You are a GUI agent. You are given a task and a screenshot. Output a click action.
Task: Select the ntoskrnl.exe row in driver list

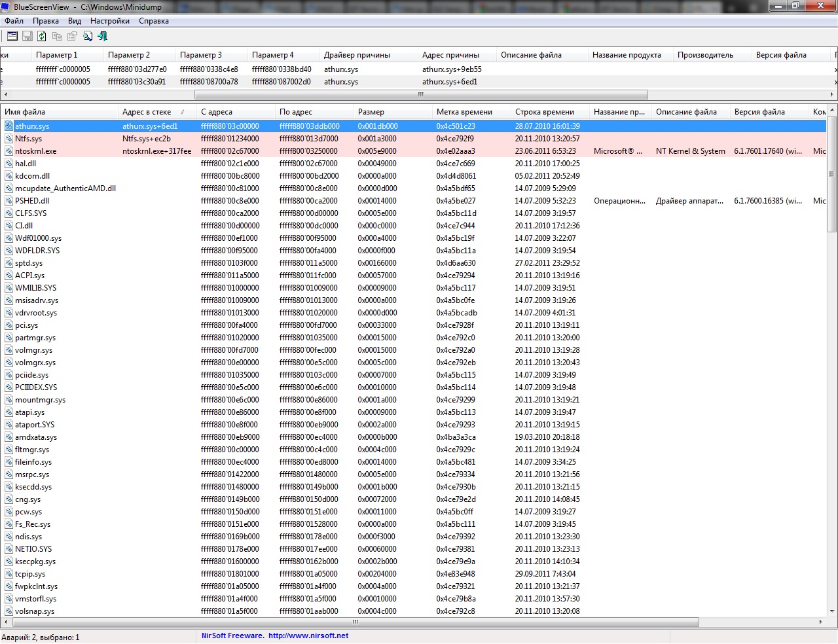[x=36, y=151]
